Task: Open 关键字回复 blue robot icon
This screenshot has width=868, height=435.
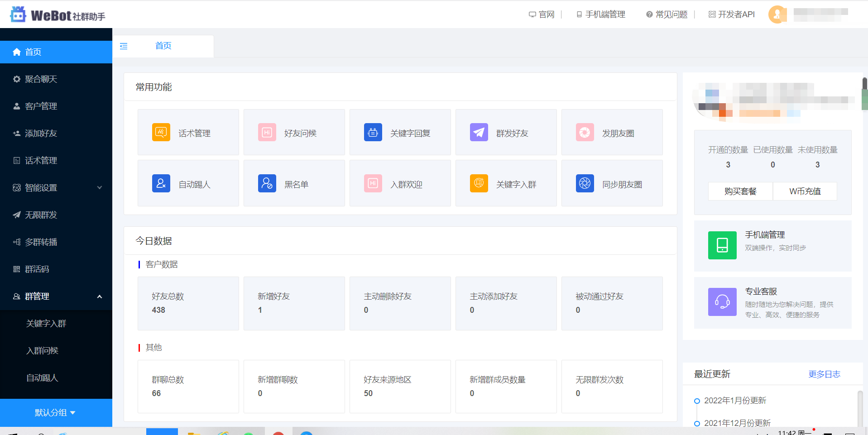Action: coord(373,132)
